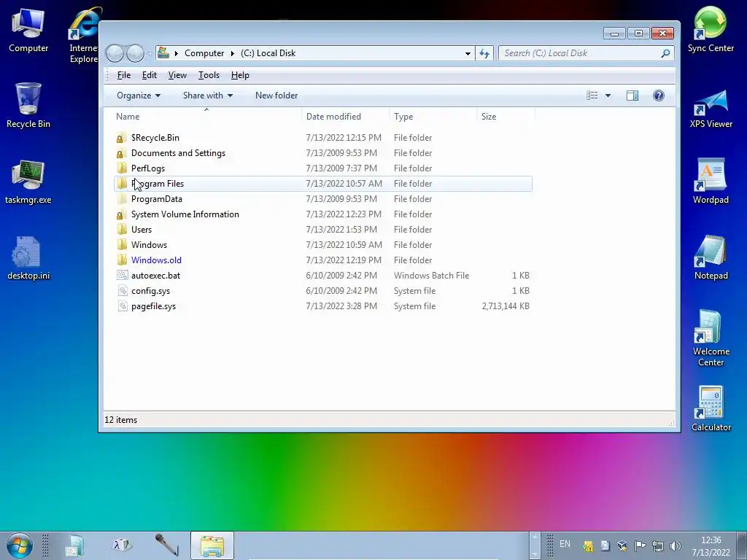Image resolution: width=747 pixels, height=560 pixels.
Task: Sort by the Name column header
Action: coord(207,117)
